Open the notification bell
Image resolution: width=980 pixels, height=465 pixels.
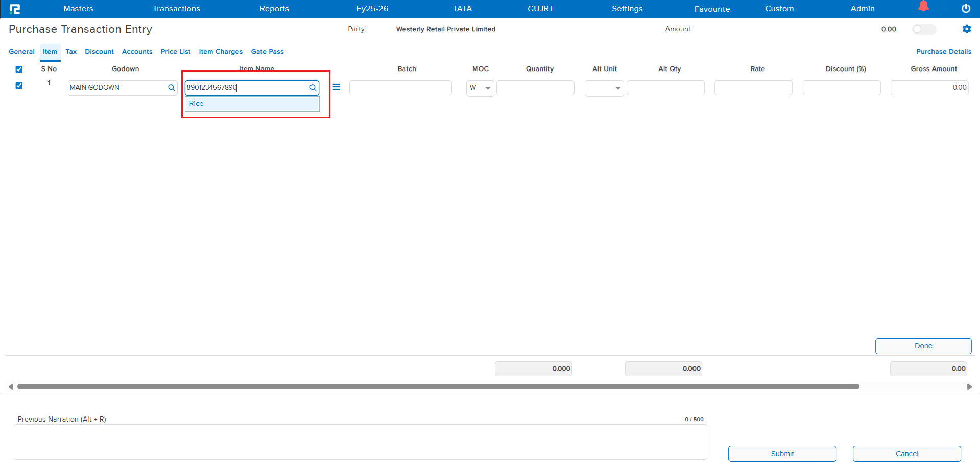(x=923, y=7)
